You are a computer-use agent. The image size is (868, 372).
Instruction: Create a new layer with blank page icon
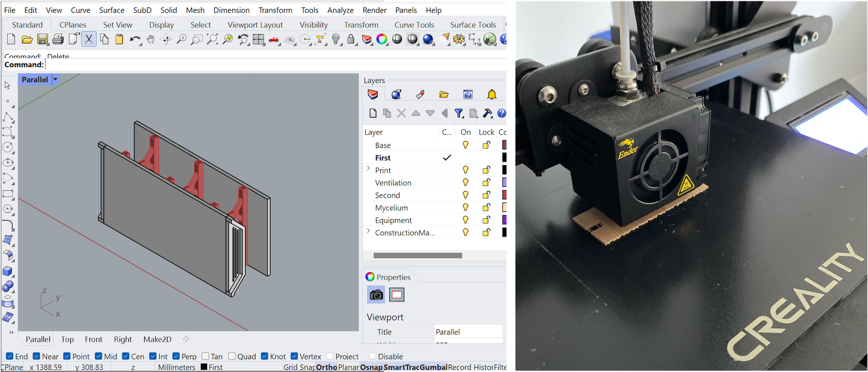click(x=372, y=113)
